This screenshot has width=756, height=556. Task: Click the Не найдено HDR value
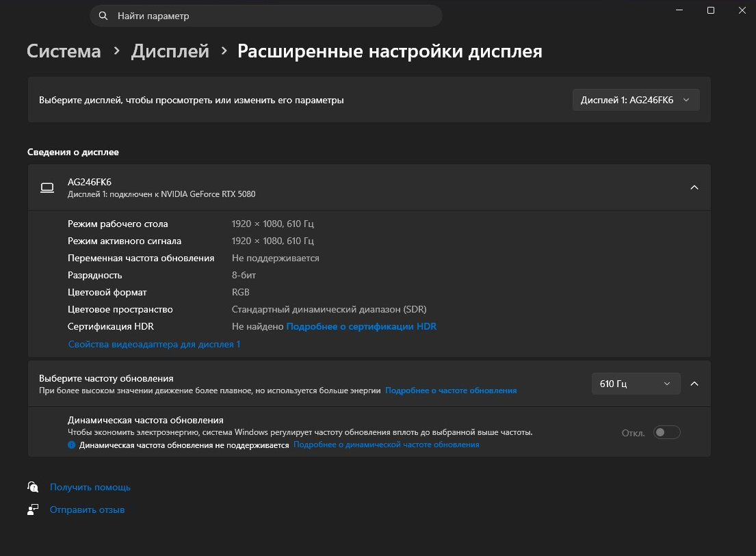(x=257, y=327)
